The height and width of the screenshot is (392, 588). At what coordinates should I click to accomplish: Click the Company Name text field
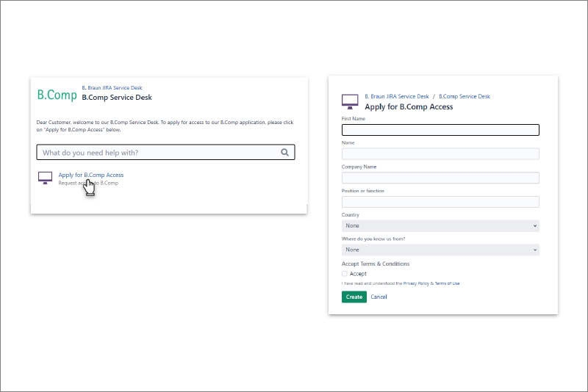(440, 178)
